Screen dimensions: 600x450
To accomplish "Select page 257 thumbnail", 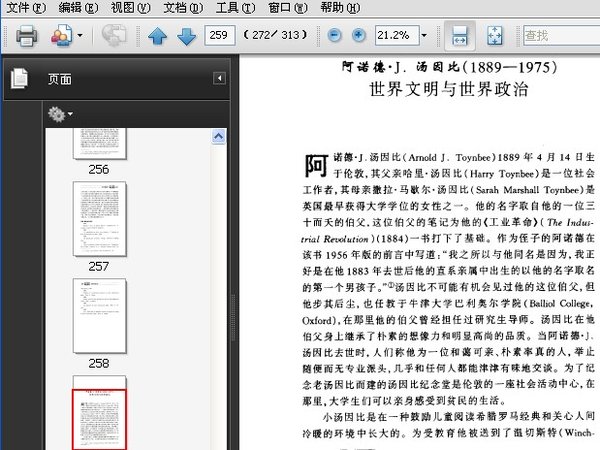I will pyautogui.click(x=98, y=219).
